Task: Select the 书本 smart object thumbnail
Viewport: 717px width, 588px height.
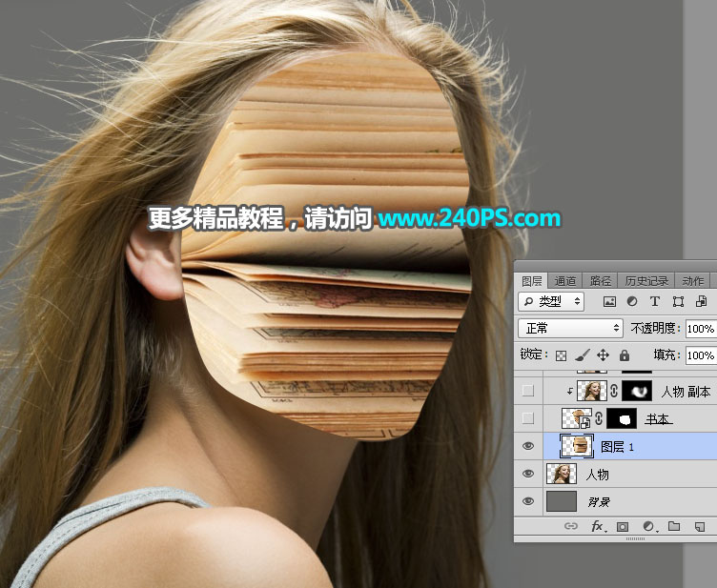Action: (577, 418)
